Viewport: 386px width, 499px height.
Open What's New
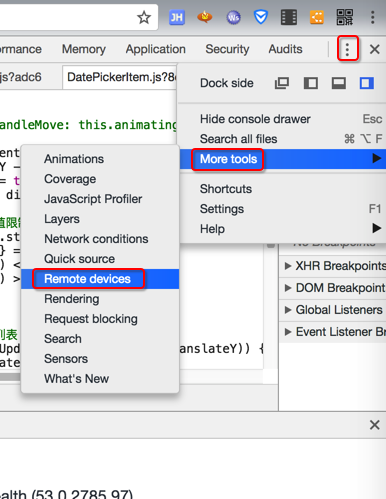(x=100, y=379)
